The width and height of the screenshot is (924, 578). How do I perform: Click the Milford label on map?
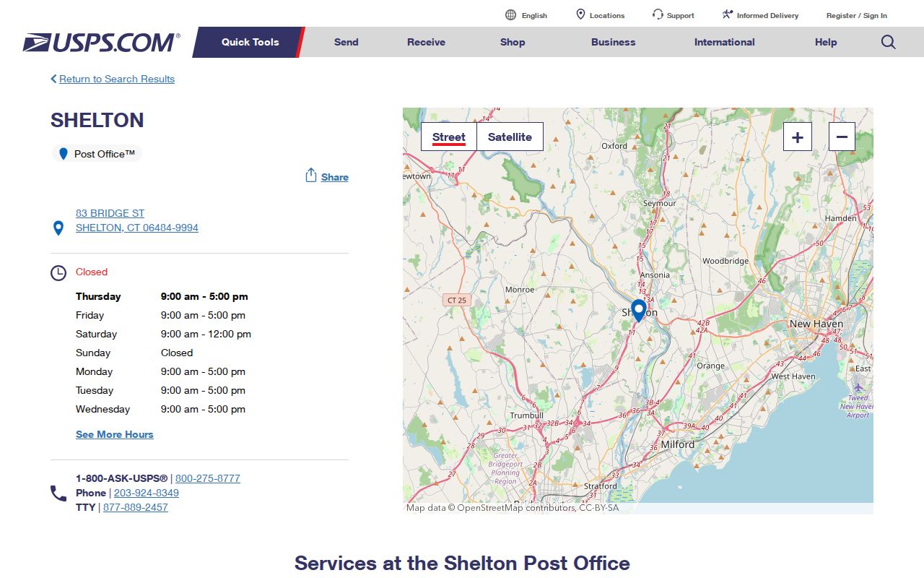[x=677, y=444]
